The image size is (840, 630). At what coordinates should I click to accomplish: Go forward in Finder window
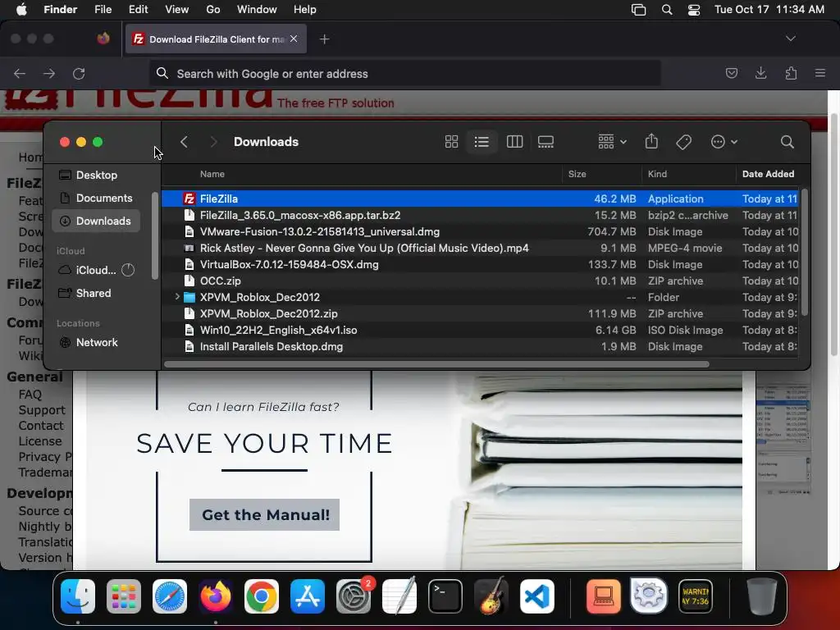213,142
